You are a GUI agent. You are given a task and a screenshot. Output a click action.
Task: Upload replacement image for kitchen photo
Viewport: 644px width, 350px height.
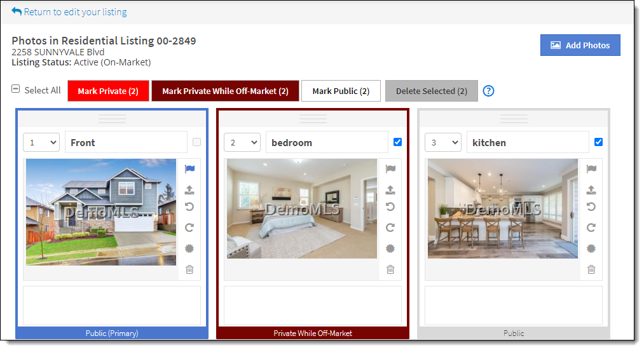click(x=591, y=189)
